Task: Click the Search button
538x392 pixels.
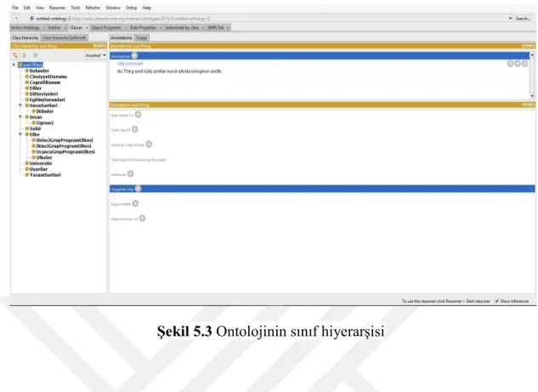Action: pos(523,19)
